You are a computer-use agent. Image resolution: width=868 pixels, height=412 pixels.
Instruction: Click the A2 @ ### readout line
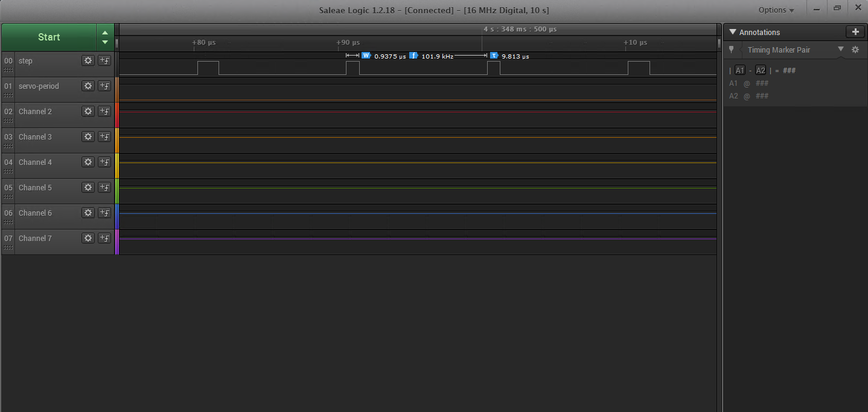tap(748, 96)
